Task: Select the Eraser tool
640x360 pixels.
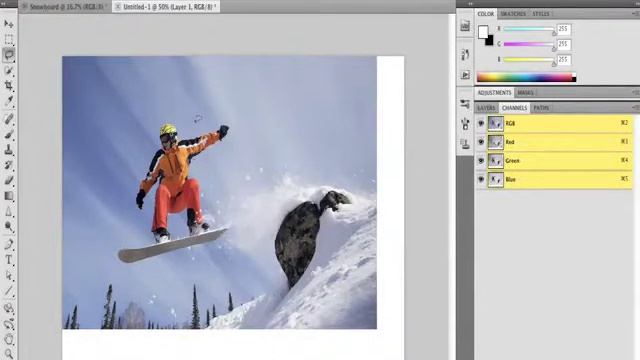Action: pyautogui.click(x=9, y=181)
